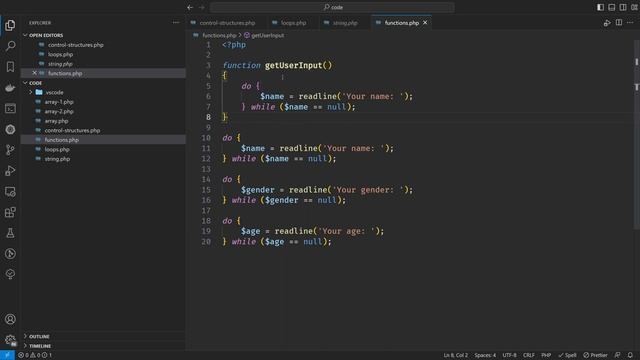The width and height of the screenshot is (640, 360).
Task: Open the Remote Explorer view
Action: coord(10,191)
